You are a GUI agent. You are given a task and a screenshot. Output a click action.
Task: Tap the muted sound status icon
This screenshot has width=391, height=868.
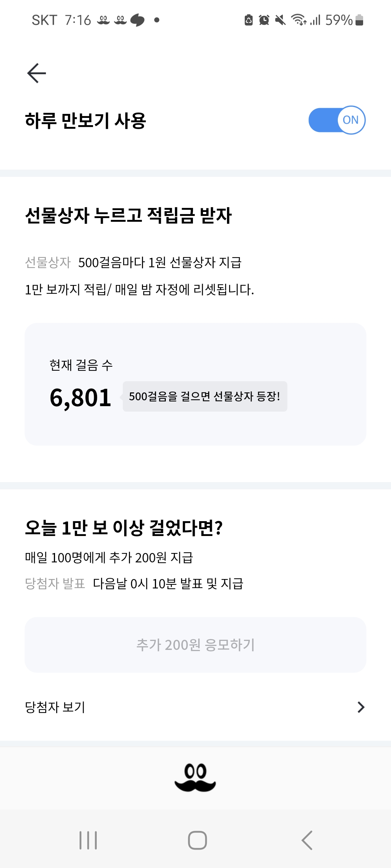click(x=280, y=20)
